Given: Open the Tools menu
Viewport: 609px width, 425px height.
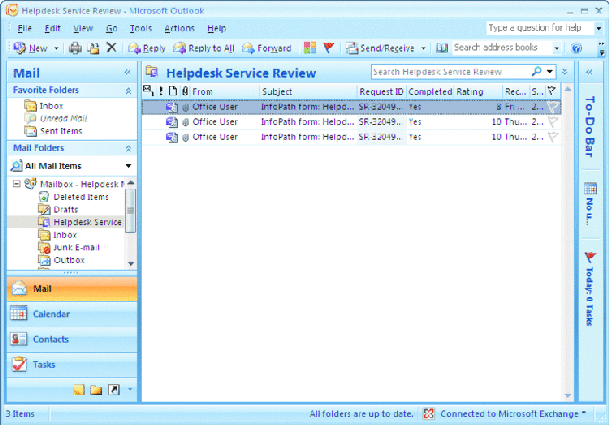Looking at the screenshot, I should click(x=141, y=28).
